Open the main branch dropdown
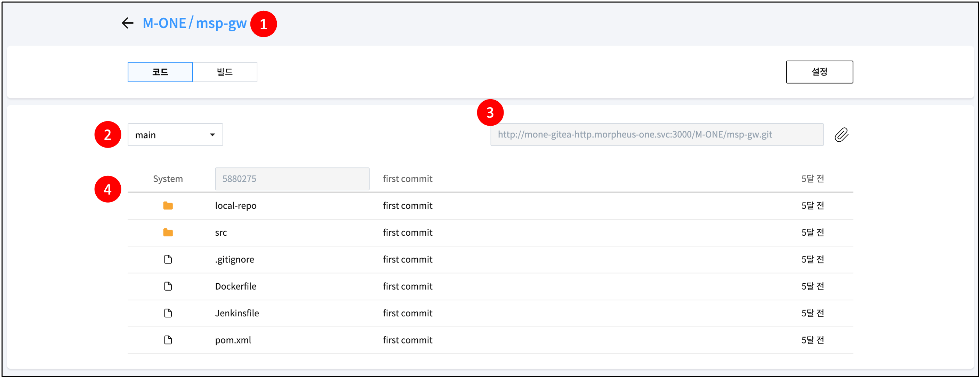This screenshot has width=980, height=378. tap(175, 135)
